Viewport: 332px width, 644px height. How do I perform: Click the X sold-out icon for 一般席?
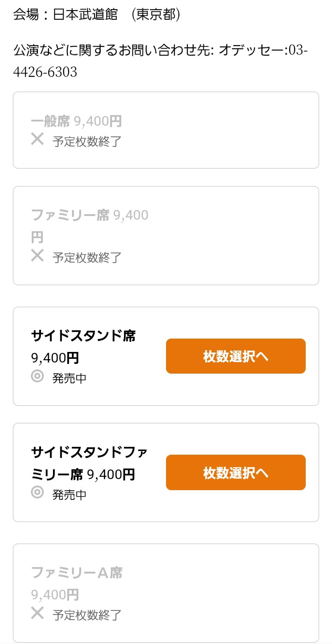pyautogui.click(x=37, y=139)
